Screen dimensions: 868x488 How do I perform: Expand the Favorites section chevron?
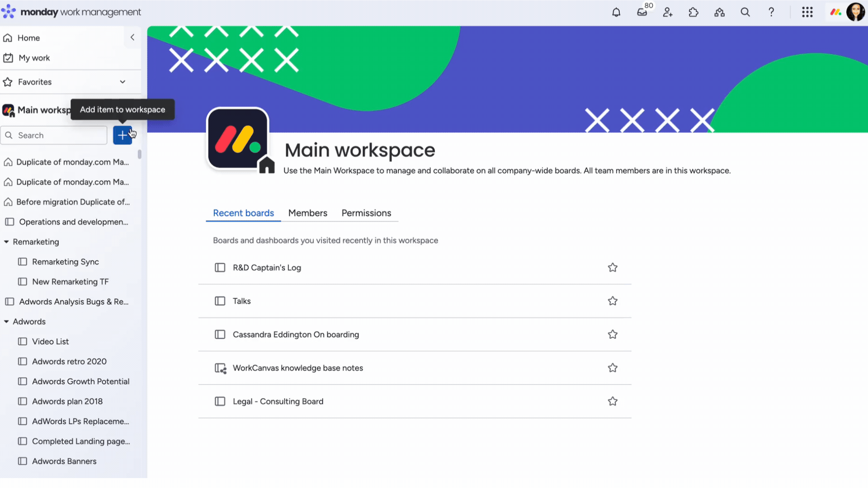click(123, 82)
